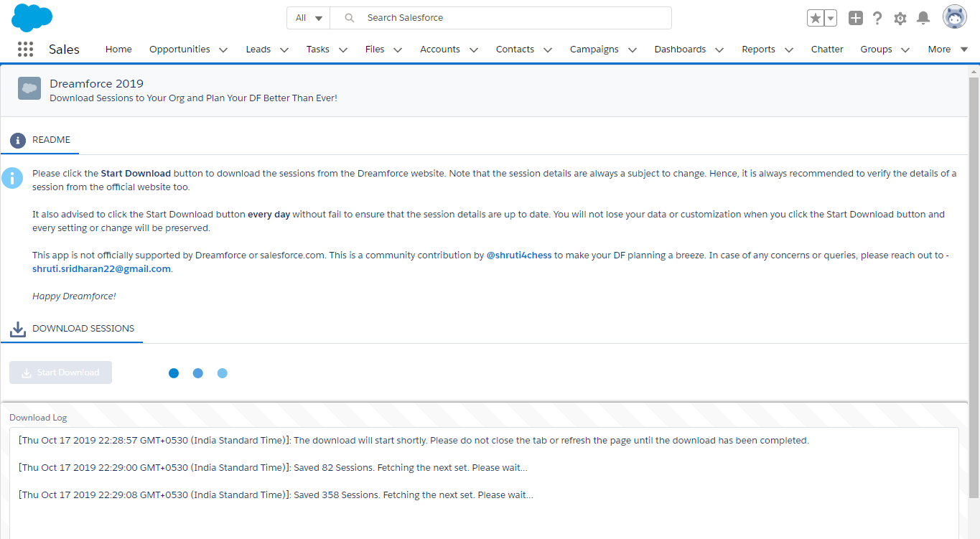
Task: Open the search scope selector labeled All
Action: click(308, 17)
